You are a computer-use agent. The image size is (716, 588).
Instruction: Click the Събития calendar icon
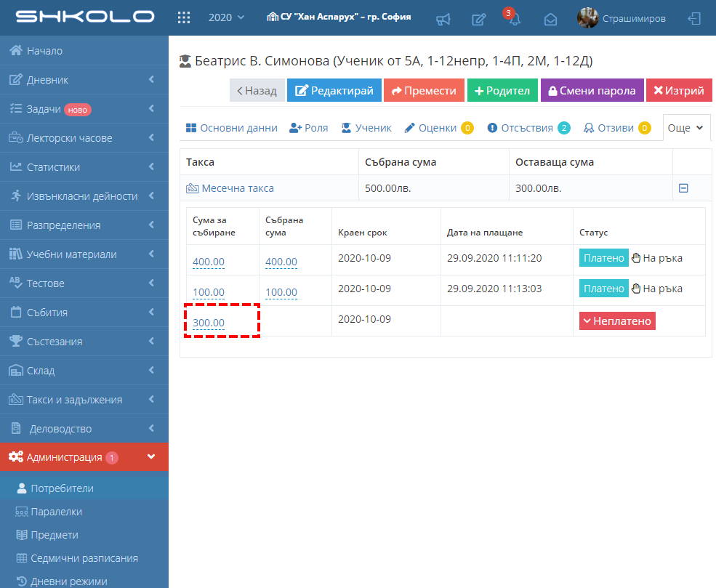coord(15,313)
